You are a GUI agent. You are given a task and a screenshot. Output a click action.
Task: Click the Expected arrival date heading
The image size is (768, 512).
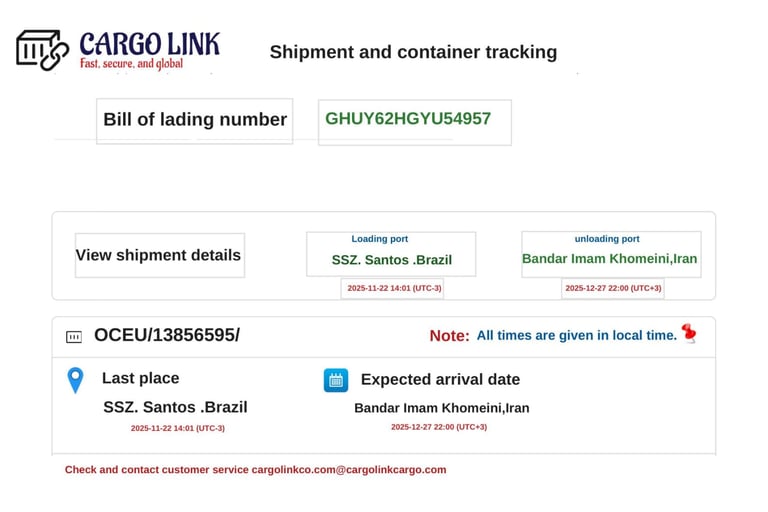(x=440, y=380)
